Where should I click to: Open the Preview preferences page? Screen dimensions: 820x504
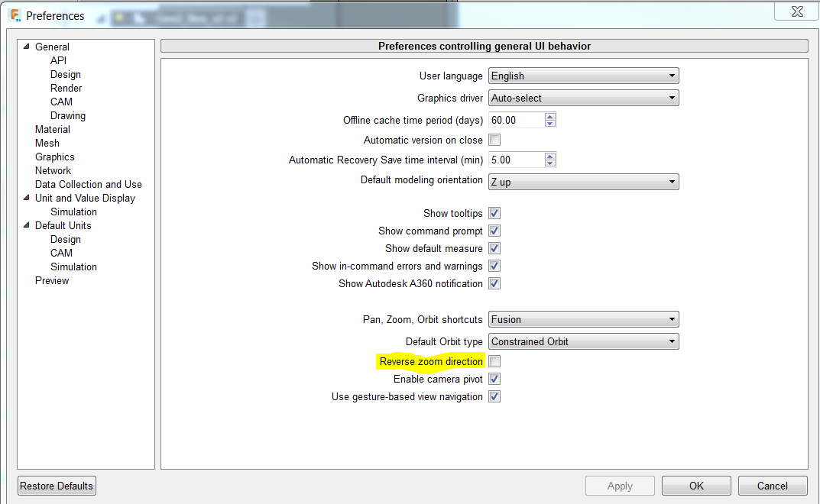[x=51, y=280]
